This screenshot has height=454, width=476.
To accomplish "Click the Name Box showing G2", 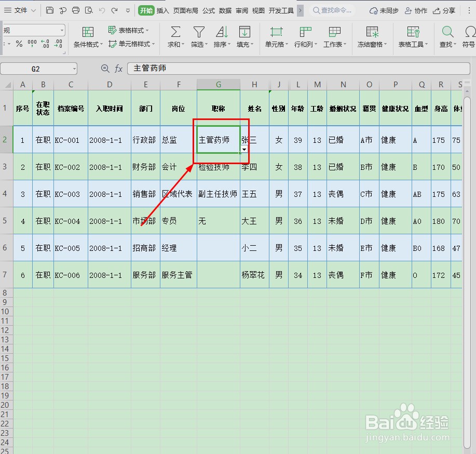I will click(36, 69).
